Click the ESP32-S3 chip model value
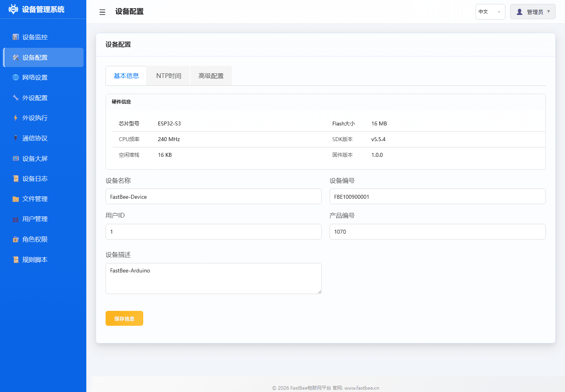The height and width of the screenshot is (392, 565). [x=169, y=123]
